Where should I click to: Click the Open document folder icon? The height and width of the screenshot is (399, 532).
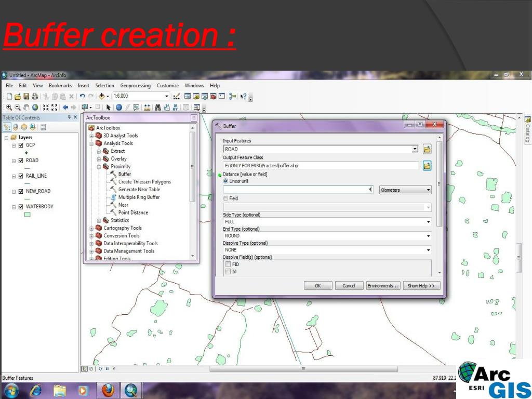[18, 96]
